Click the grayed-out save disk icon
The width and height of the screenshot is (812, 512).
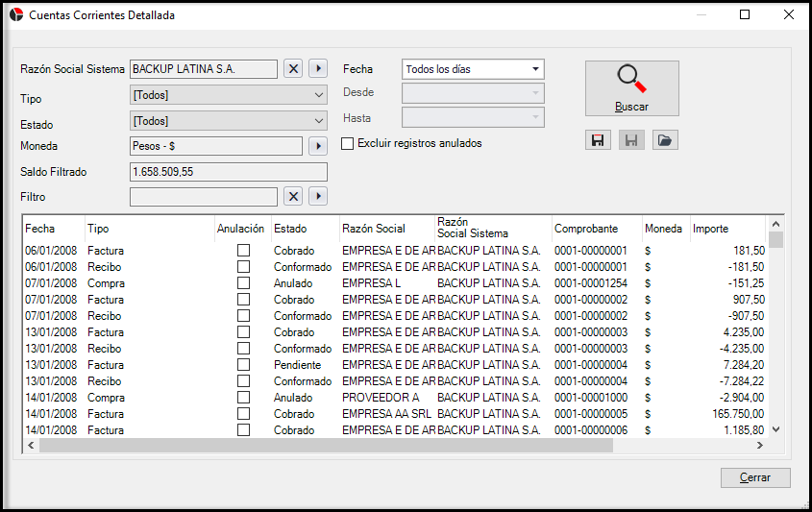click(631, 140)
